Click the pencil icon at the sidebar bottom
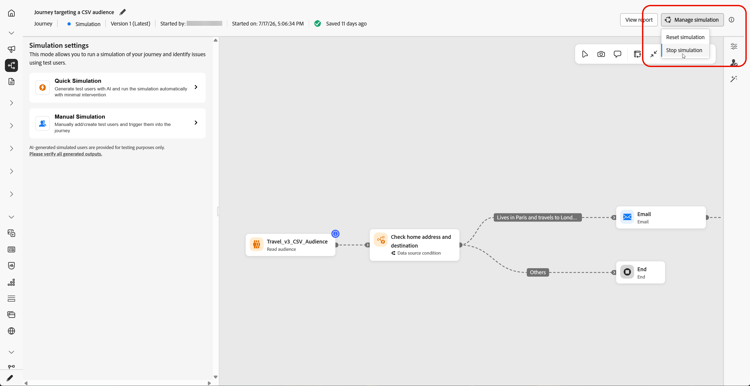Image resolution: width=750 pixels, height=386 pixels. coord(10,378)
